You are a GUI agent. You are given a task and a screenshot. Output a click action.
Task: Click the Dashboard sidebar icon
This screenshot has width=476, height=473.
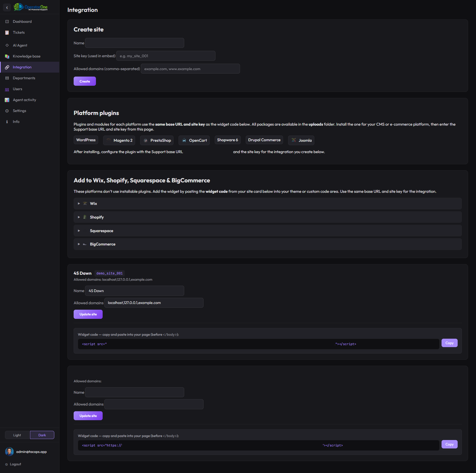pyautogui.click(x=7, y=22)
